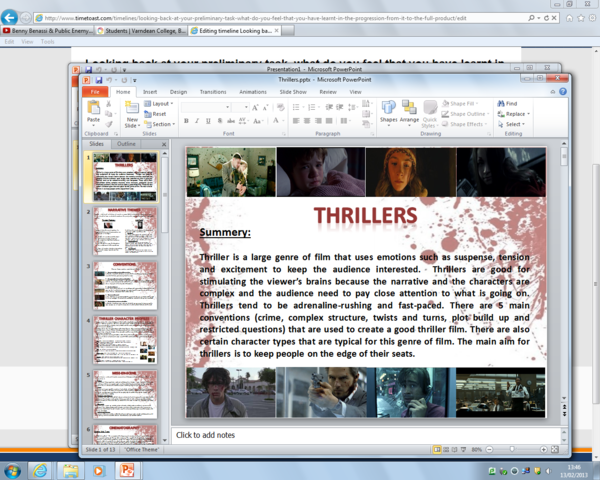Screen dimensions: 600x480
Task: Increase font size with Grow Font
Action: (255, 108)
